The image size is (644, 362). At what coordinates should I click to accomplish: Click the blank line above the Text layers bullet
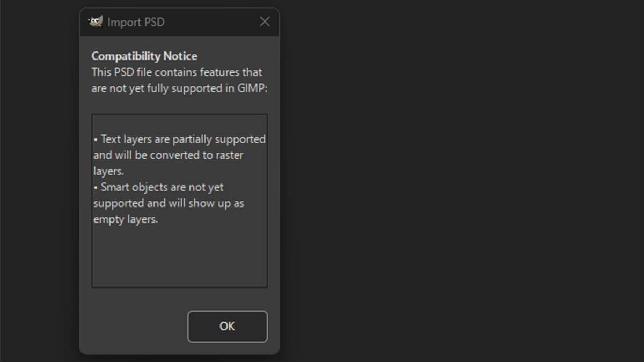[179, 123]
